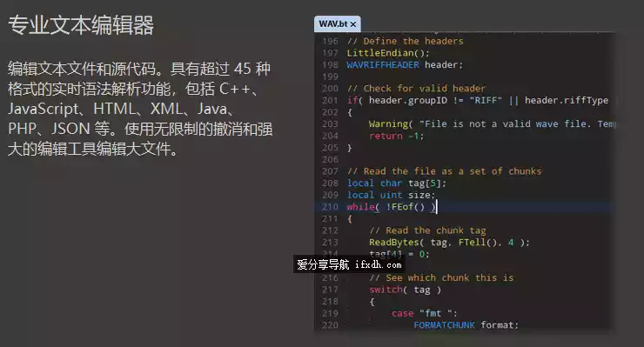Click WAVRIFFHEADER on line 198
The height and width of the screenshot is (347, 644).
[x=383, y=65]
